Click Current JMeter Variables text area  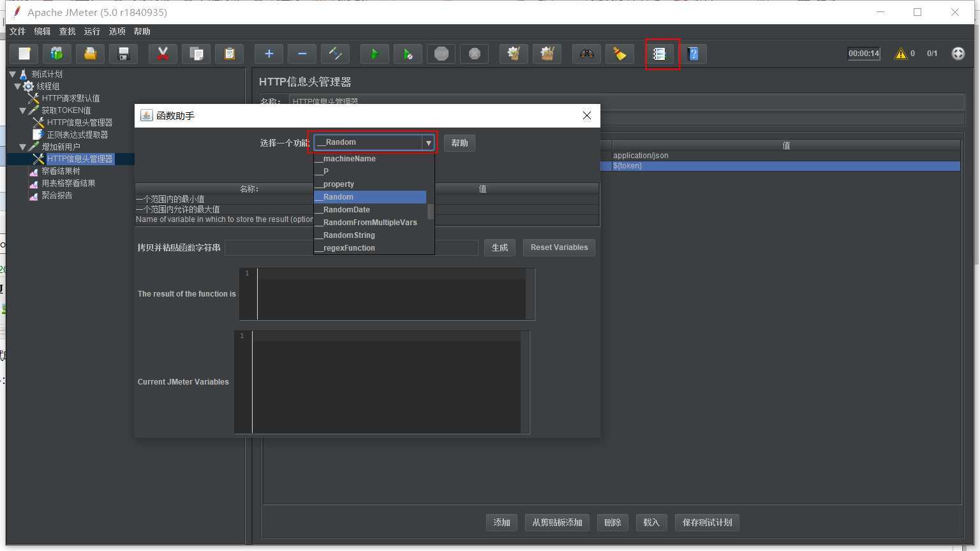click(386, 382)
